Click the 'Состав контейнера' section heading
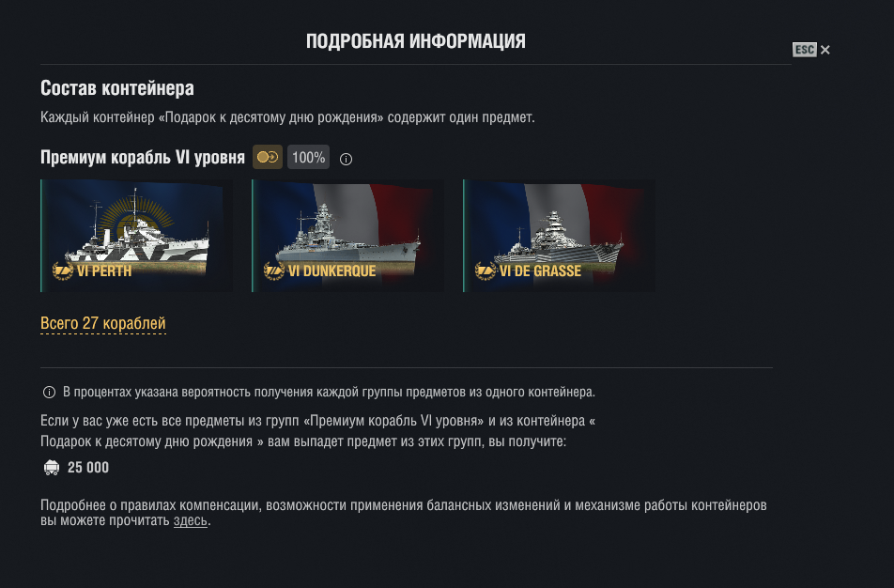This screenshot has height=588, width=894. [117, 88]
